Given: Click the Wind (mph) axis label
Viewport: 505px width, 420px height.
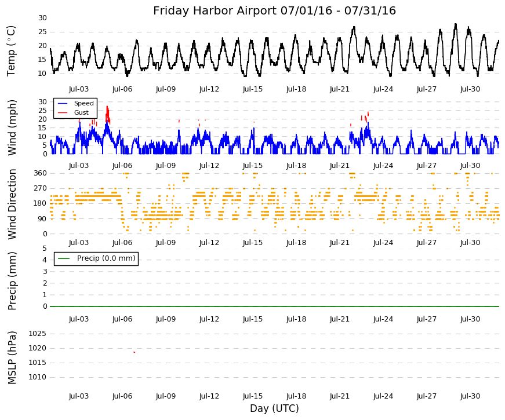Looking at the screenshot, I should 12,128.
